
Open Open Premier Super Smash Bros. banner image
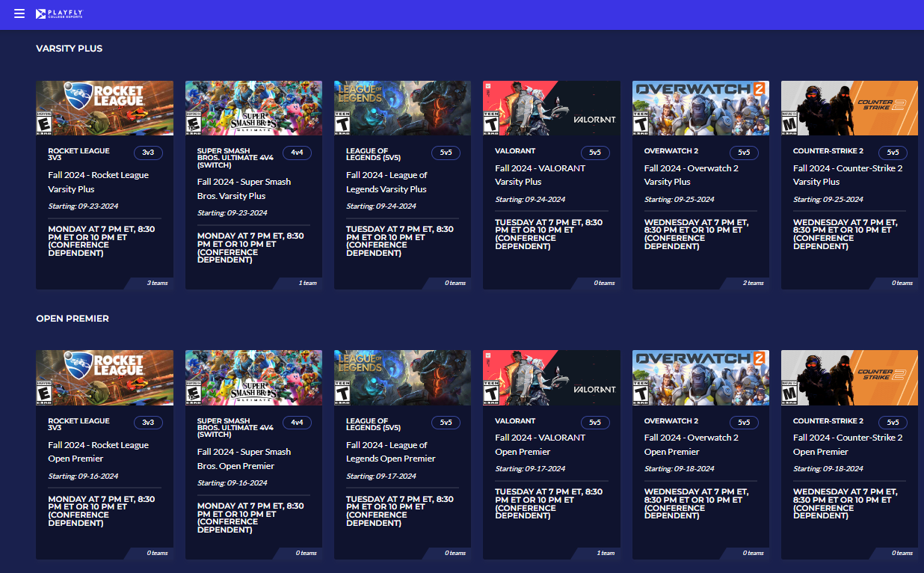[253, 378]
